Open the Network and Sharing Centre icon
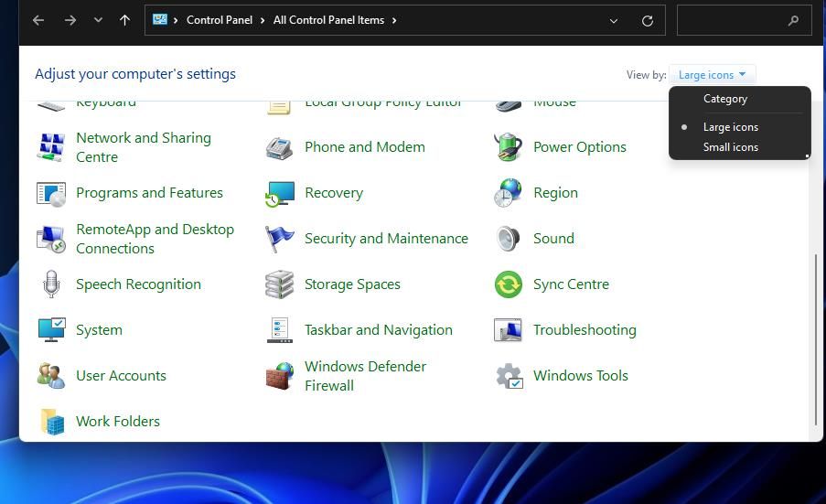Image resolution: width=826 pixels, height=504 pixels. (x=51, y=147)
